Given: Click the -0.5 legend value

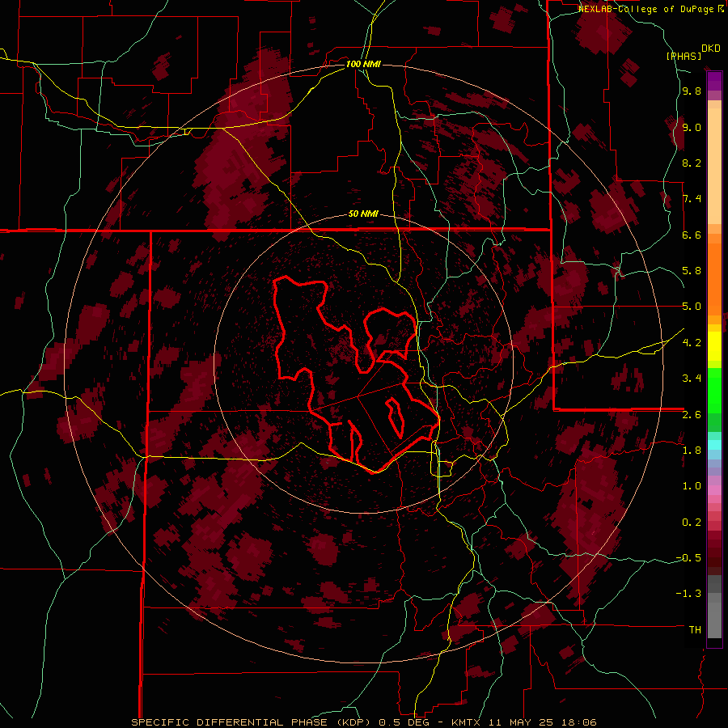Looking at the screenshot, I should [x=688, y=558].
